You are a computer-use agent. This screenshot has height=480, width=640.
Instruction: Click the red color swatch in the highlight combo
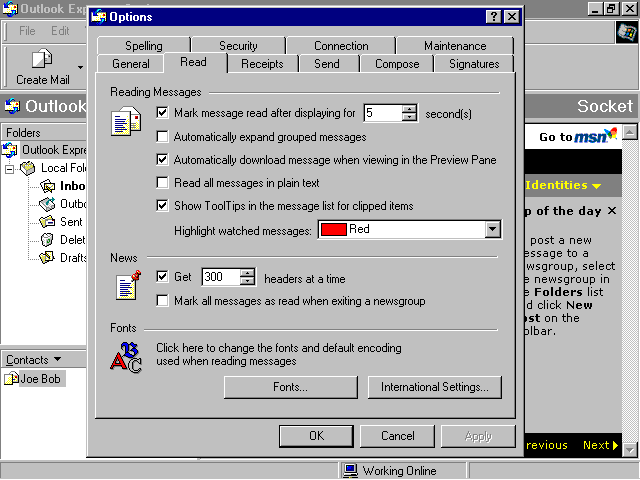point(333,229)
